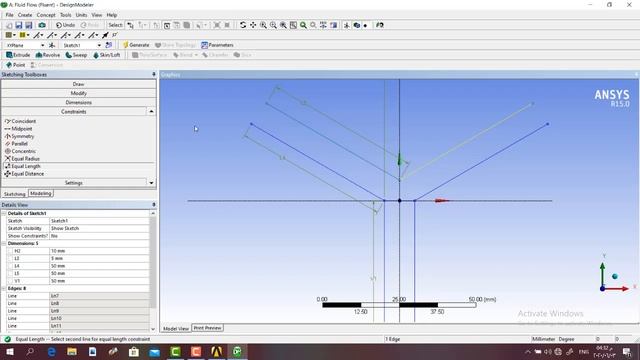Open the File menu

(x=9, y=15)
